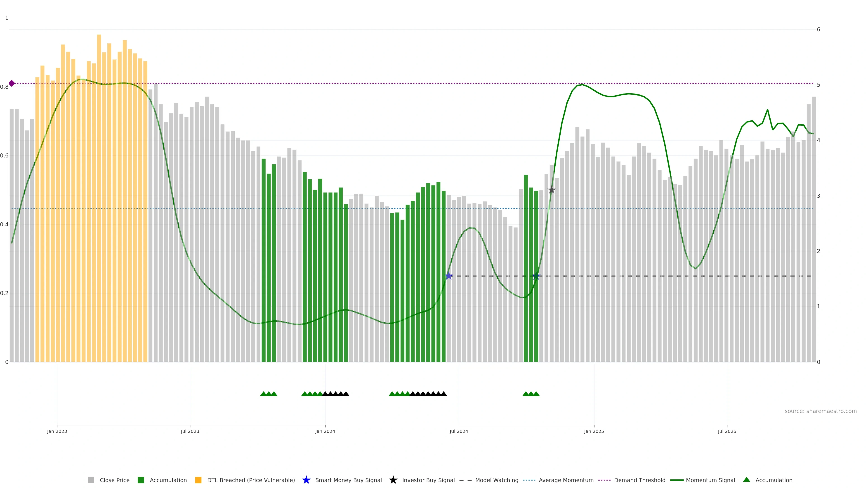Viewport: 868px width, 488px height.
Task: Click the black Investor Buy star on chart
Action: [x=551, y=190]
